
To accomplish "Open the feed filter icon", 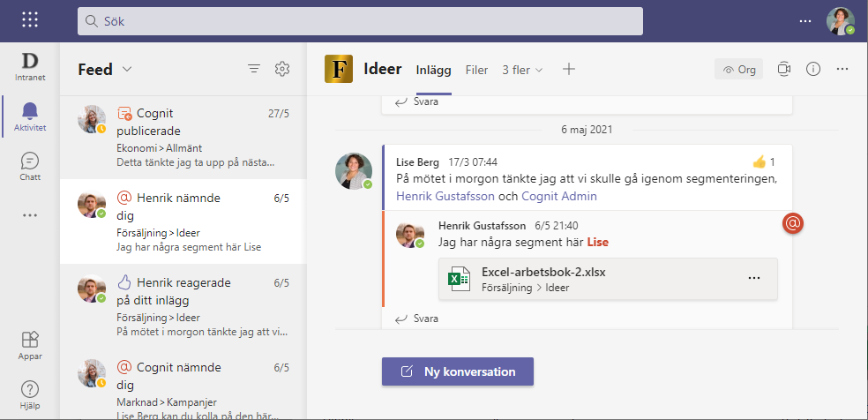I will (254, 69).
